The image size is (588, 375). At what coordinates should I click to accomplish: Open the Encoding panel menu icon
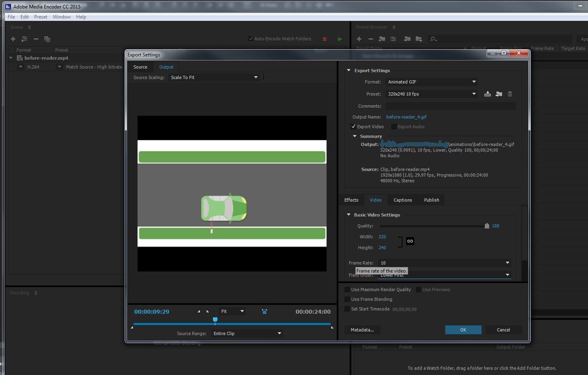(x=35, y=293)
